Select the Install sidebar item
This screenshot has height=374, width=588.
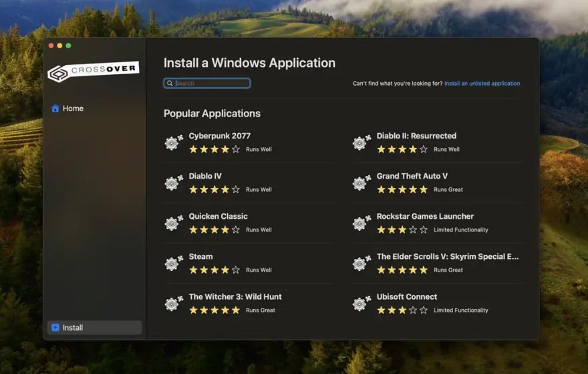(94, 327)
